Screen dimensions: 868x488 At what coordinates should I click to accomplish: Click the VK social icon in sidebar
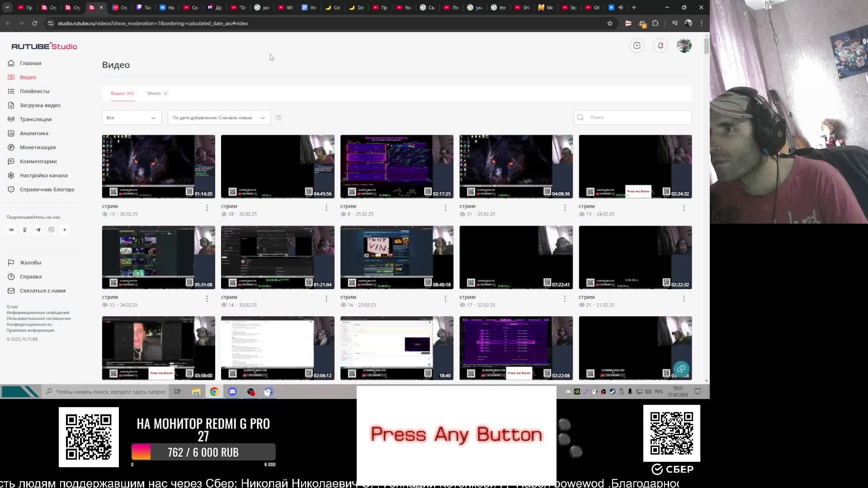(11, 230)
